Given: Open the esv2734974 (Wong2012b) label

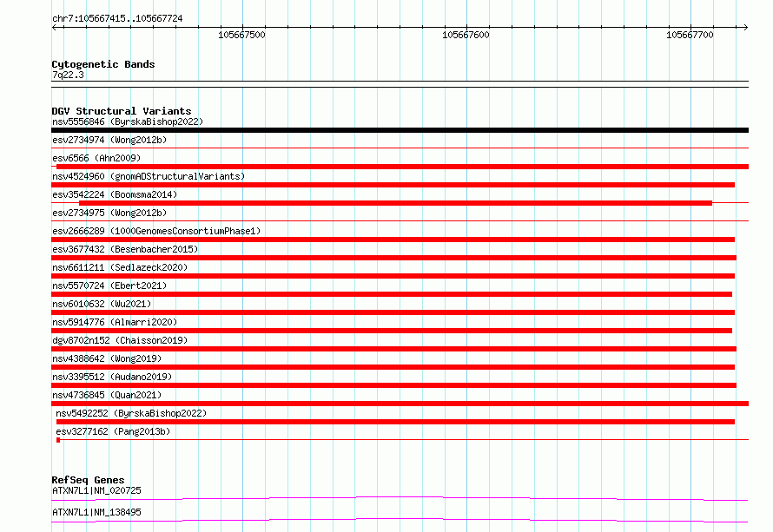Looking at the screenshot, I should click(x=109, y=140).
